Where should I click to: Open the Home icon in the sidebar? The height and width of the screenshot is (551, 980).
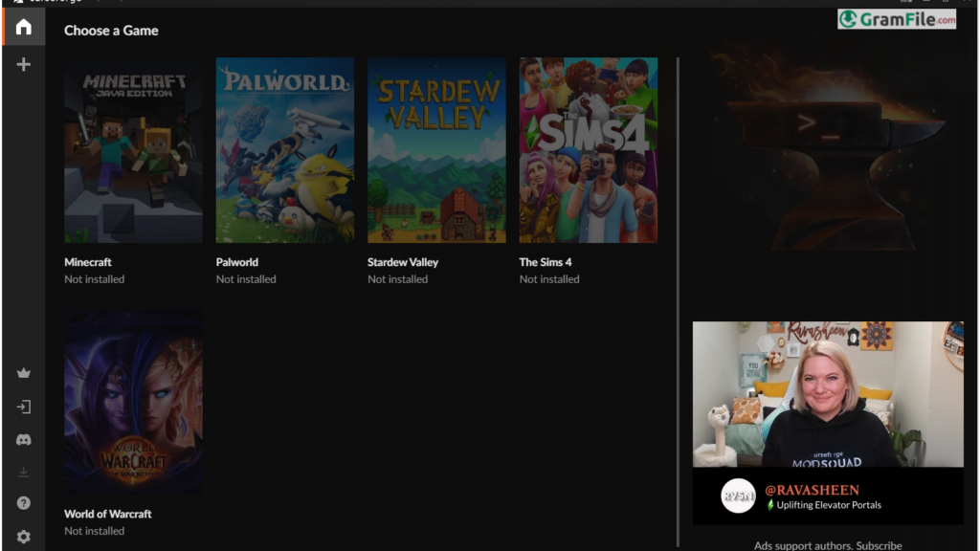(x=24, y=27)
